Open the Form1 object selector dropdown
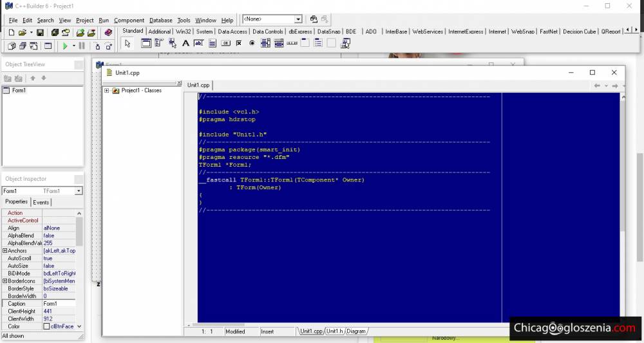Image resolution: width=644 pixels, height=343 pixels. (x=79, y=191)
